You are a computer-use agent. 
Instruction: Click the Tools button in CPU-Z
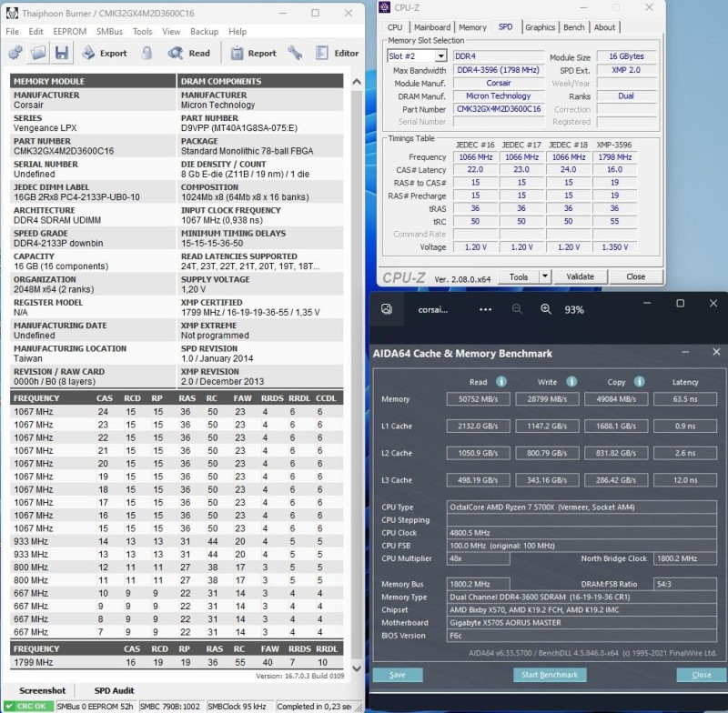519,277
